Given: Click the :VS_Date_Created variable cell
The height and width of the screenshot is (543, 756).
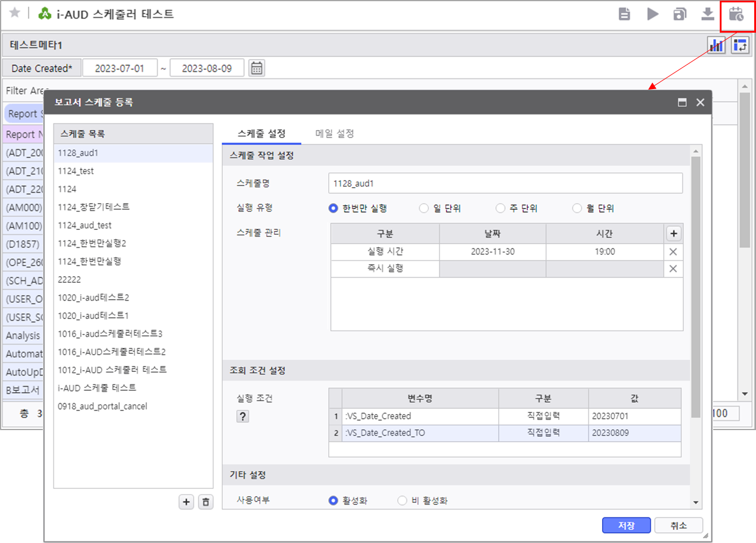Looking at the screenshot, I should (420, 416).
